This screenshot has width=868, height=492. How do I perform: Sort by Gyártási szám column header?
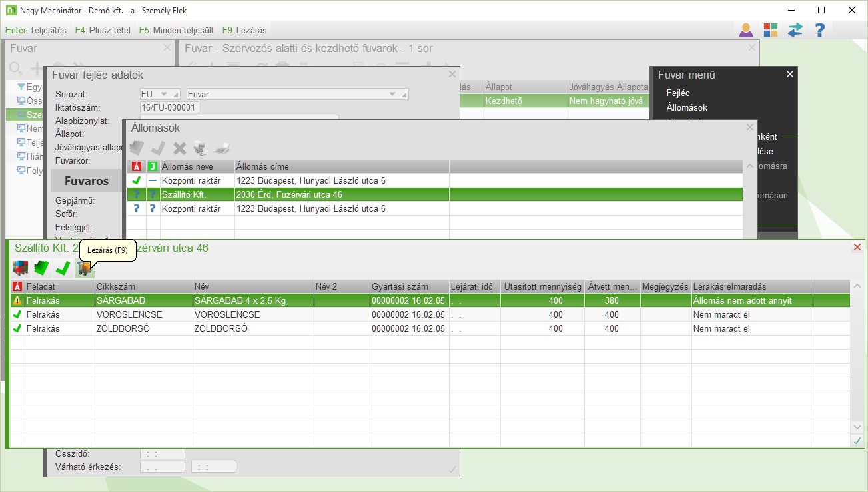pyautogui.click(x=410, y=286)
